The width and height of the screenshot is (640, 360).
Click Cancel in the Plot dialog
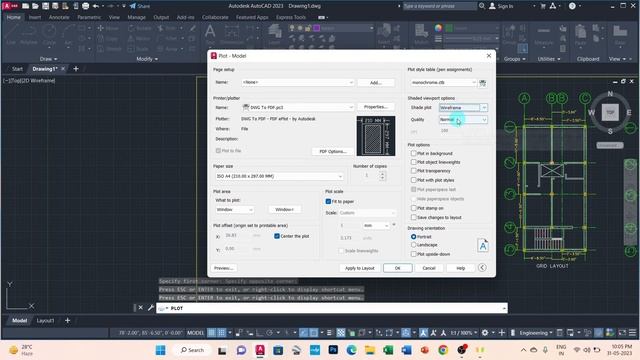(x=429, y=268)
